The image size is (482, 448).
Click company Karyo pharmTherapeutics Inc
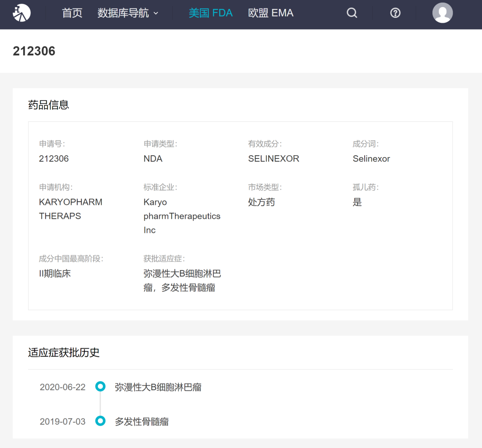(x=182, y=216)
